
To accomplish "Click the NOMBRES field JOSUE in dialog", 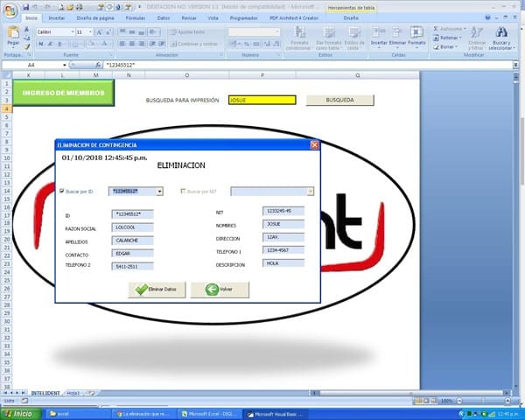I will [283, 224].
